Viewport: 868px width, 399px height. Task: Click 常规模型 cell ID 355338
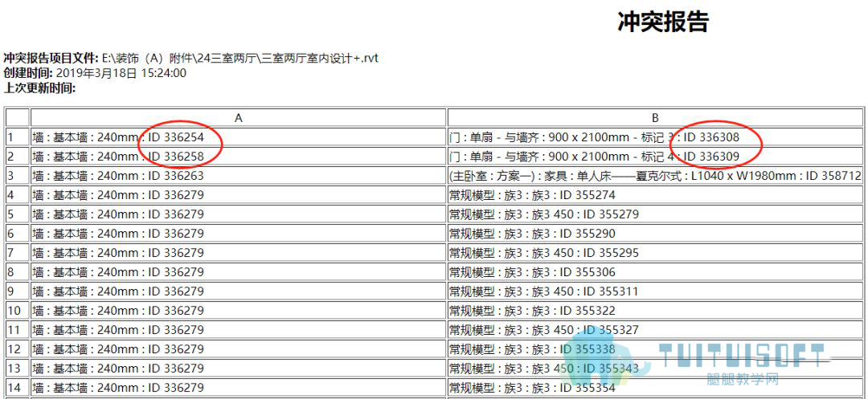click(655, 349)
